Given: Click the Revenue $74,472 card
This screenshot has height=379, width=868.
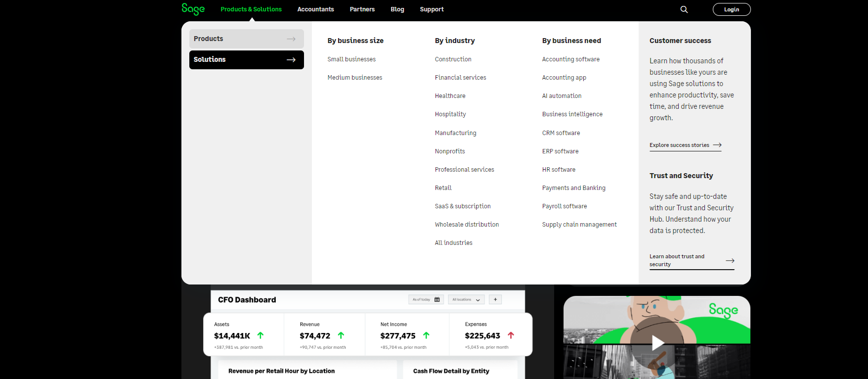Looking at the screenshot, I should pos(324,334).
